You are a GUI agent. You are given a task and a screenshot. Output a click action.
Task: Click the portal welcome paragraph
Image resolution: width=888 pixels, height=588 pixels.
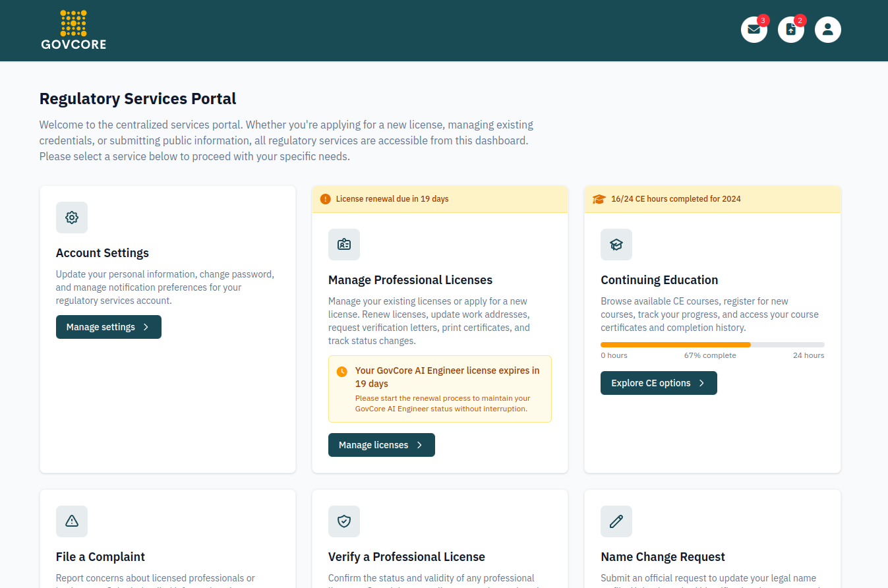pyautogui.click(x=286, y=140)
